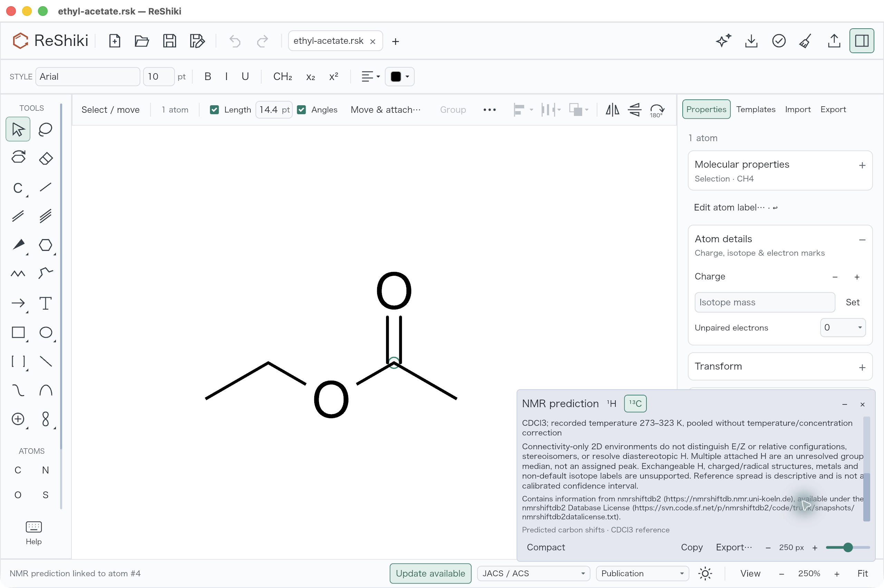The width and height of the screenshot is (884, 588).
Task: Switch to the Templates tab
Action: click(755, 109)
